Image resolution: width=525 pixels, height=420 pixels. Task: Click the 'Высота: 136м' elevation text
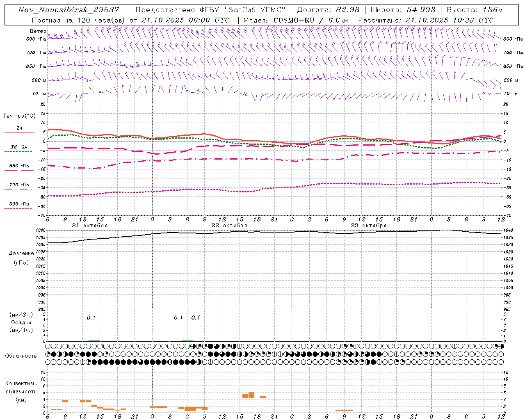click(x=475, y=10)
